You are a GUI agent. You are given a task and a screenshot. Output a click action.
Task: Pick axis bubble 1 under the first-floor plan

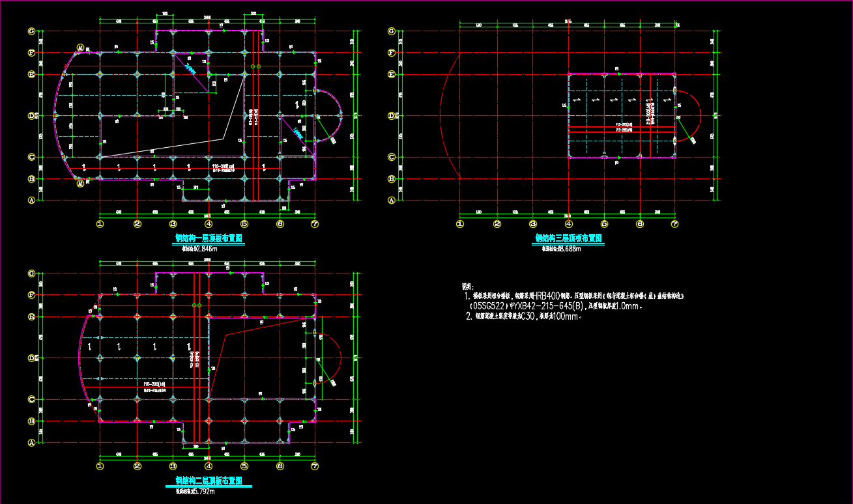tap(100, 224)
